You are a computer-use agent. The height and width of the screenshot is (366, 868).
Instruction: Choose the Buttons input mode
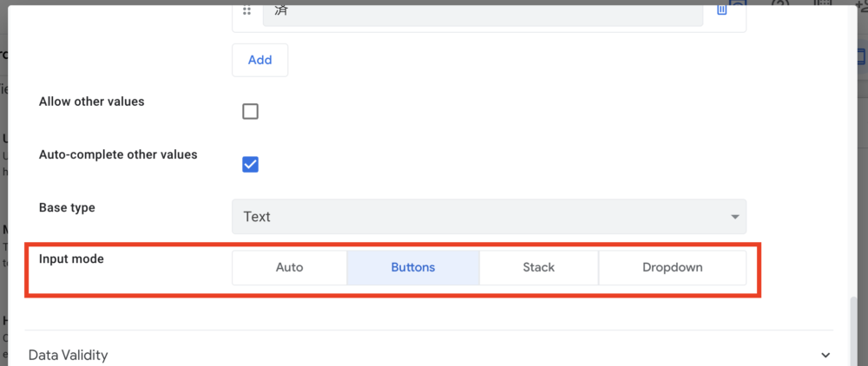tap(413, 267)
